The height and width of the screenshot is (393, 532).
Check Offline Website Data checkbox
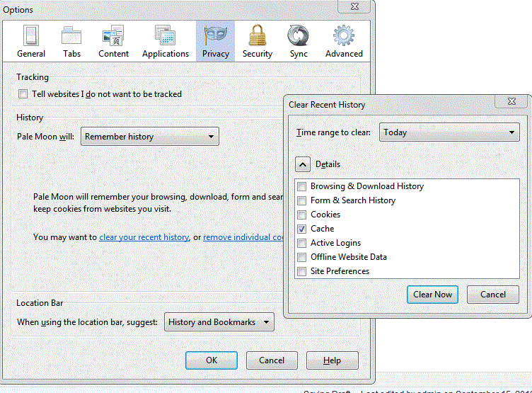(x=301, y=257)
